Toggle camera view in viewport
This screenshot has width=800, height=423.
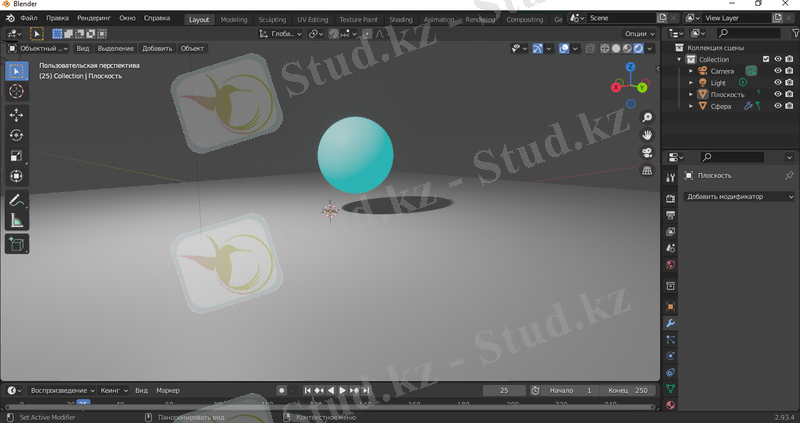pos(647,153)
